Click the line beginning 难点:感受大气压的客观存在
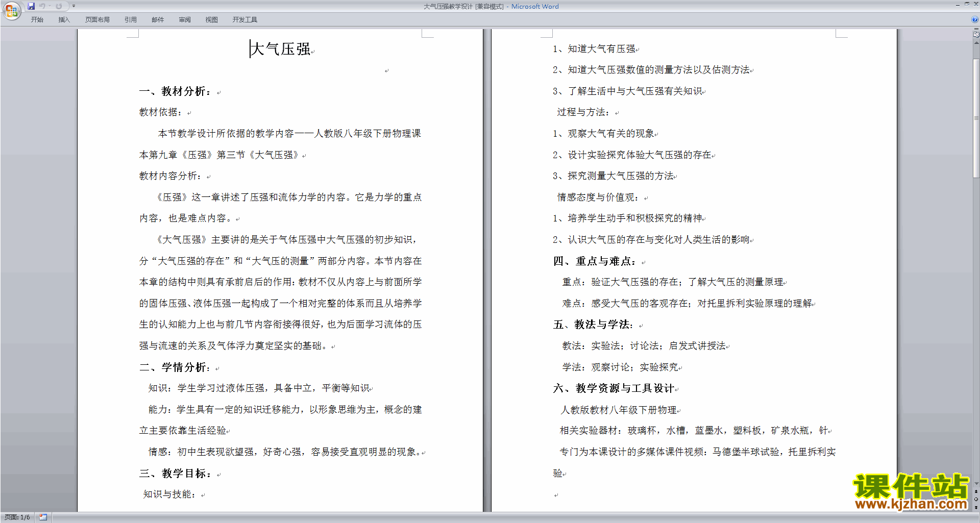Screen dimensions: 980x523 (688, 304)
